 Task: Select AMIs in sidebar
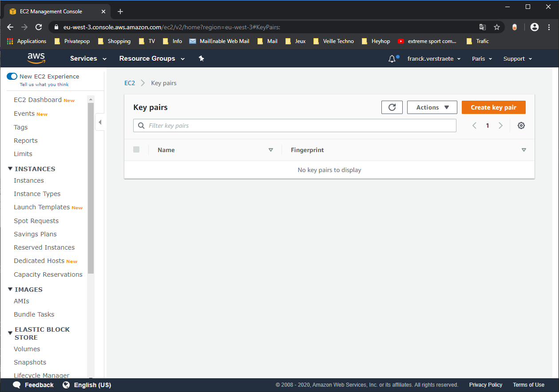tap(21, 301)
